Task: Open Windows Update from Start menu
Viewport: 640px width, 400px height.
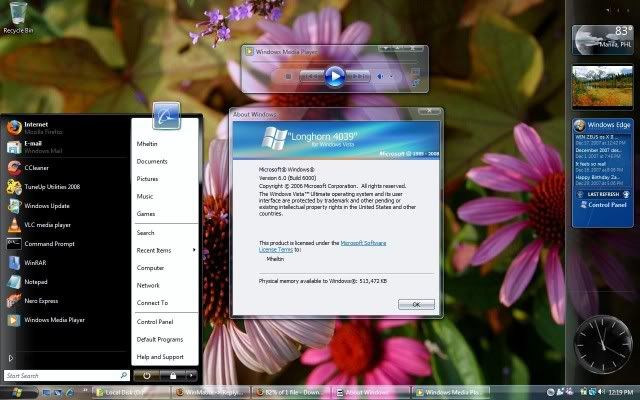Action: (65, 206)
